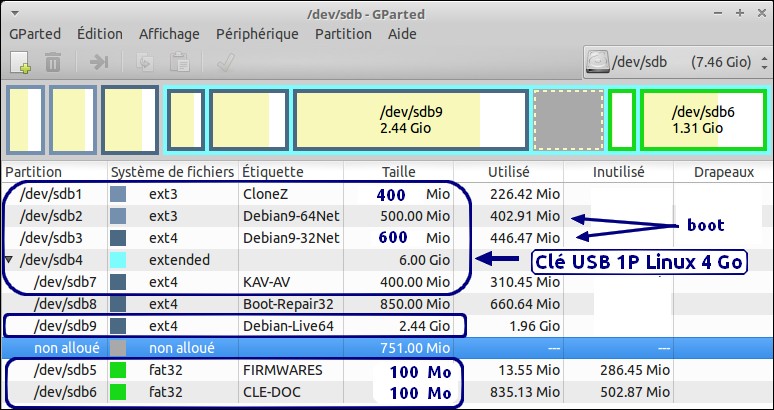Click the Système de fichiers column header

(x=172, y=172)
